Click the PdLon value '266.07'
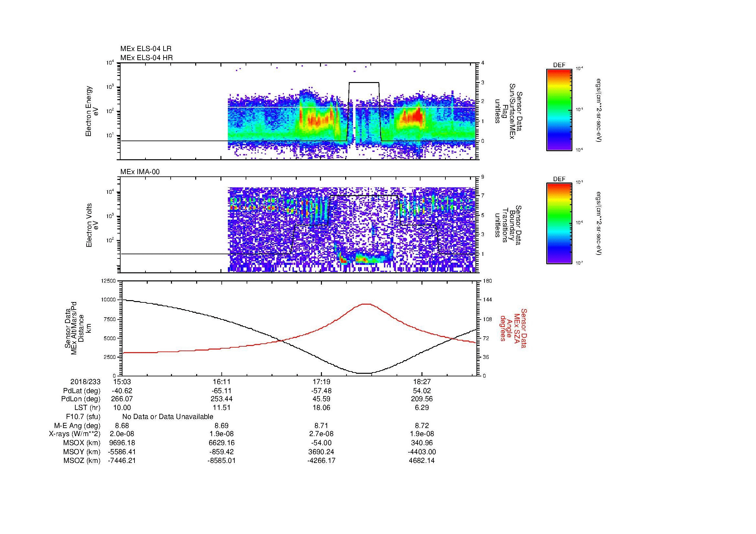The width and height of the screenshot is (756, 534). (122, 399)
